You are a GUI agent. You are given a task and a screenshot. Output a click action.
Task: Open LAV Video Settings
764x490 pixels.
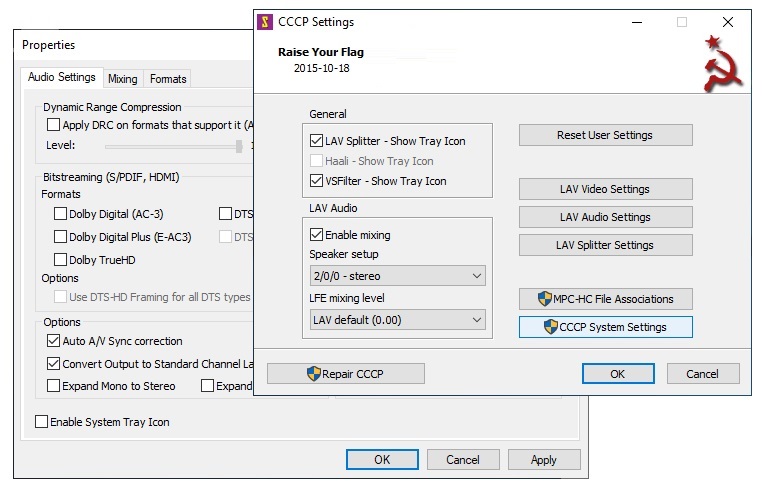(x=605, y=189)
